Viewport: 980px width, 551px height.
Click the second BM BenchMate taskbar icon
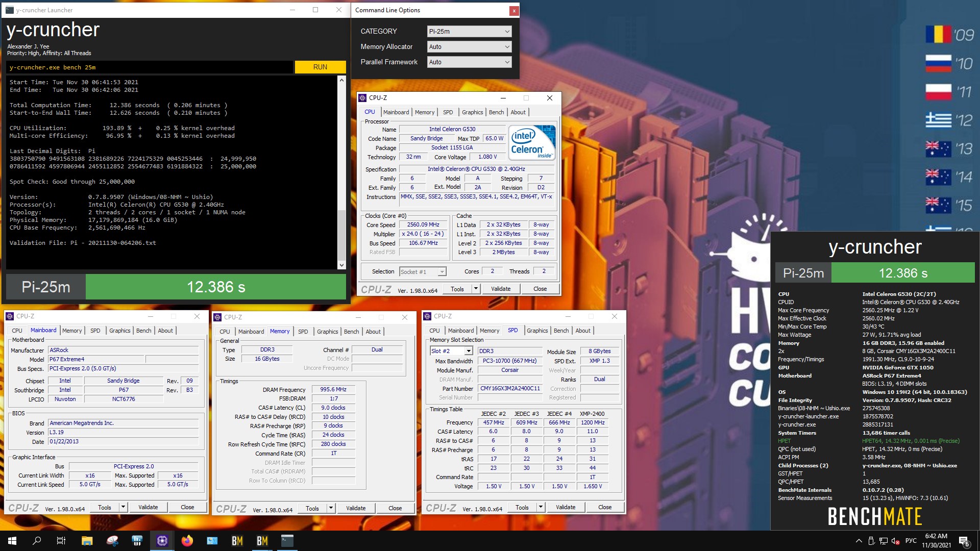262,541
